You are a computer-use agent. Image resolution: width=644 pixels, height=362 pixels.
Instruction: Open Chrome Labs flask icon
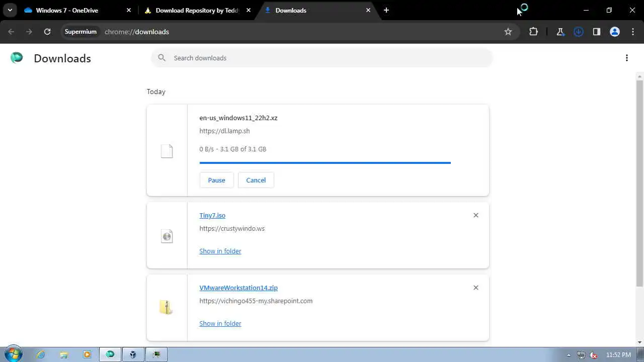click(x=560, y=32)
